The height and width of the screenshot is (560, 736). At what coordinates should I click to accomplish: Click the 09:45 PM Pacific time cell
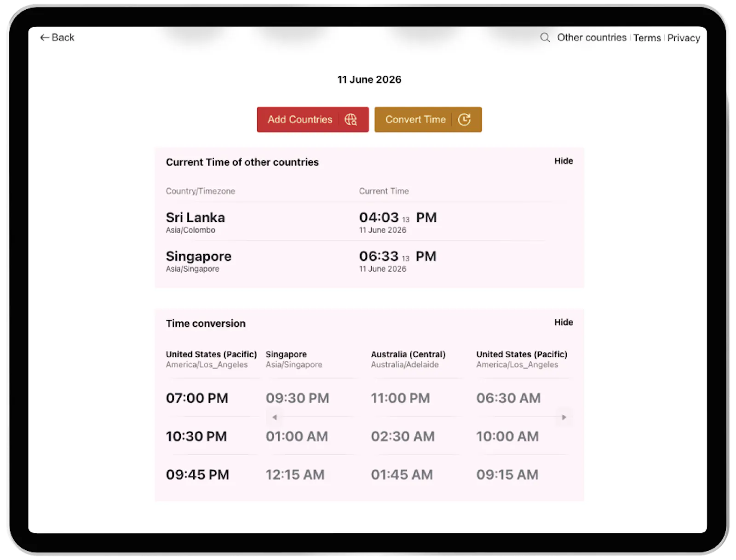(197, 474)
